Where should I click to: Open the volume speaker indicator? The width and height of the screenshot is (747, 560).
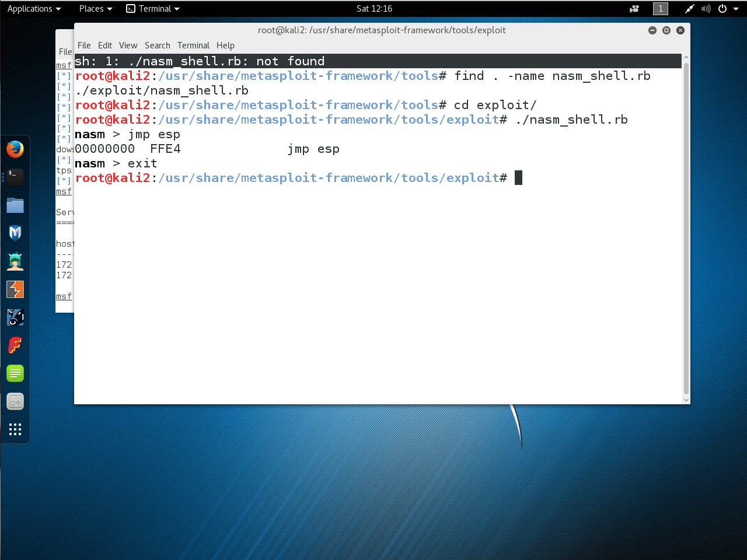(706, 9)
